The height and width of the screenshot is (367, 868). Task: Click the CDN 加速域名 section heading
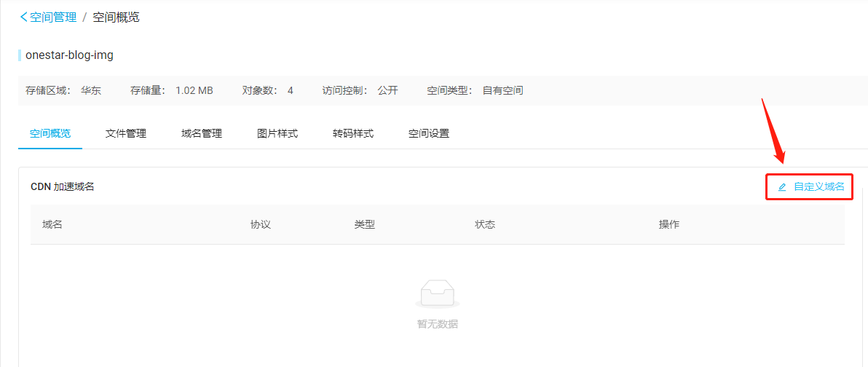tap(63, 187)
